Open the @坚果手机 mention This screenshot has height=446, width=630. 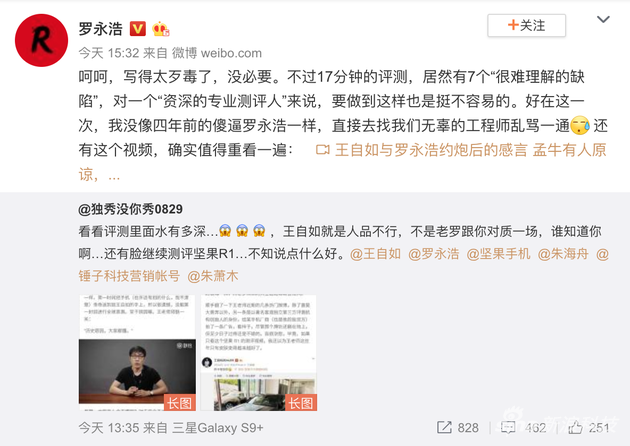(498, 254)
